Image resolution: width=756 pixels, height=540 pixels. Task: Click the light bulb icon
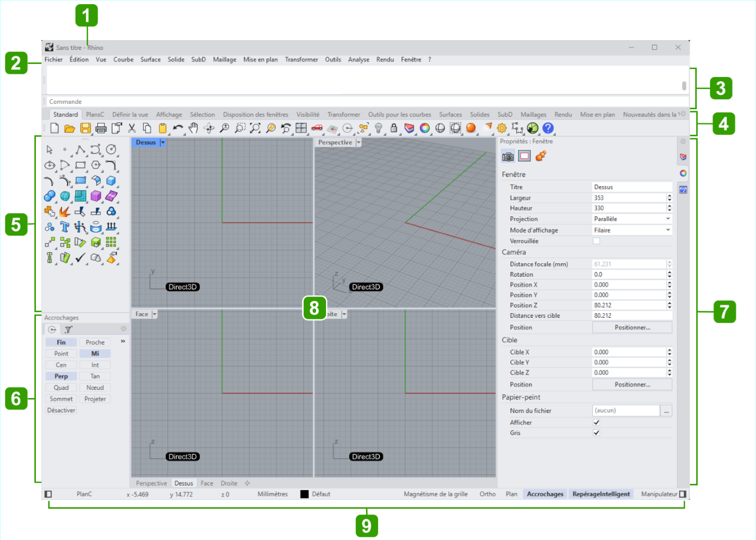(379, 128)
